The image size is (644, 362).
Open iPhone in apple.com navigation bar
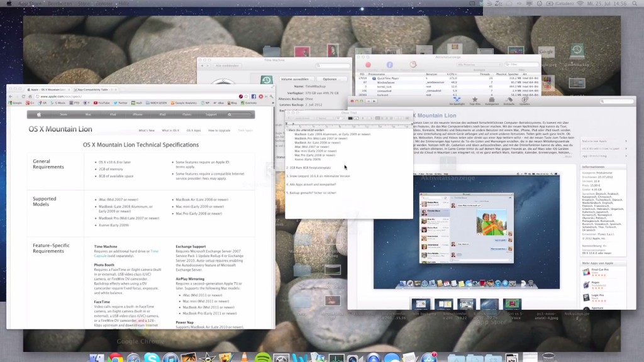point(137,114)
